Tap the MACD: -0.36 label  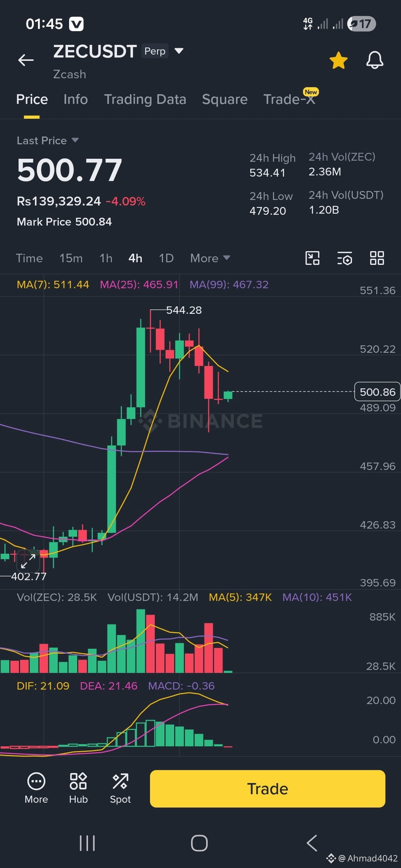[181, 686]
